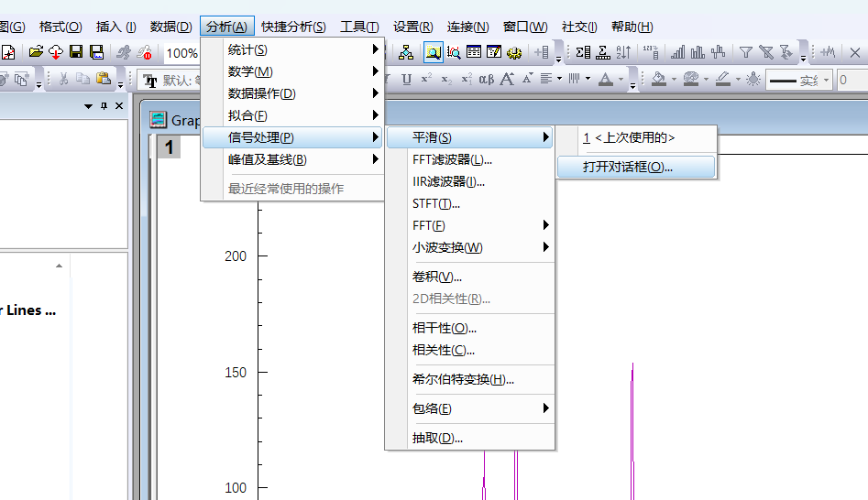Click the save template floppy icon
This screenshot has width=868, height=500.
(x=97, y=52)
